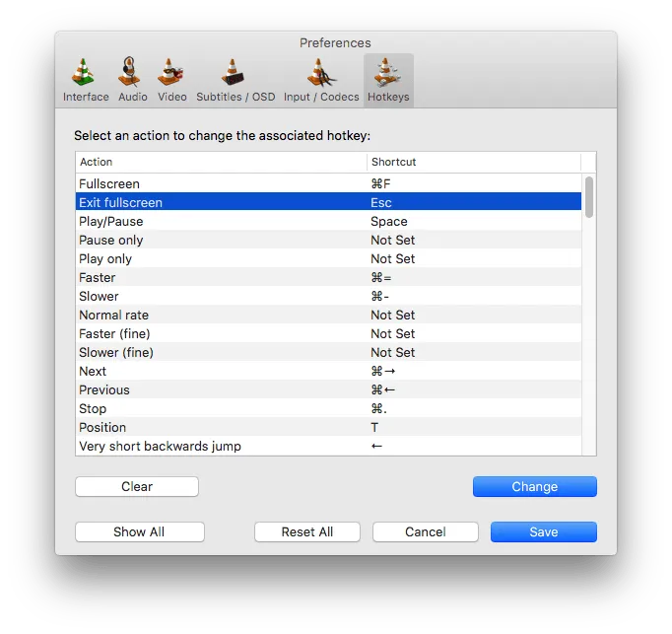Click the Space shortcut cell

pyautogui.click(x=388, y=221)
